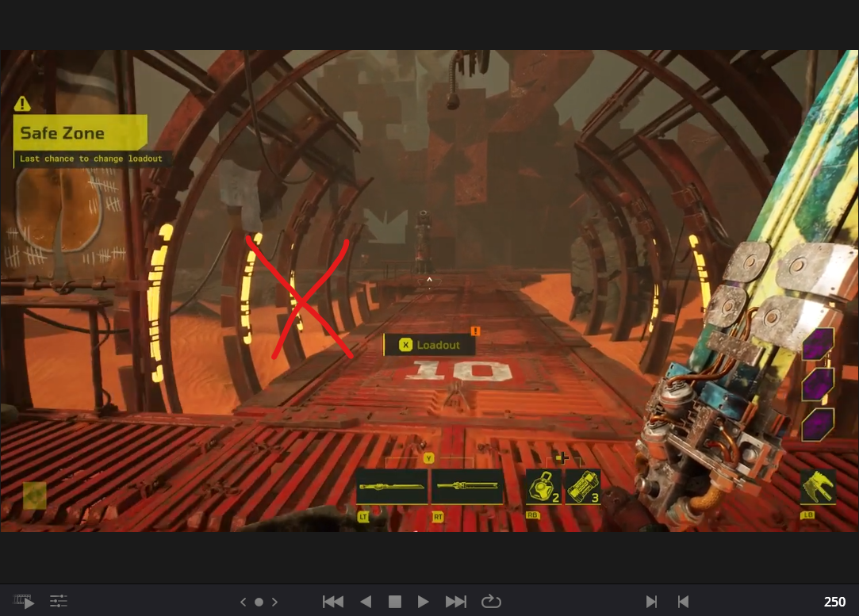This screenshot has height=616, width=859.
Task: Toggle the keyframe dot between the chevrons
Action: click(259, 602)
